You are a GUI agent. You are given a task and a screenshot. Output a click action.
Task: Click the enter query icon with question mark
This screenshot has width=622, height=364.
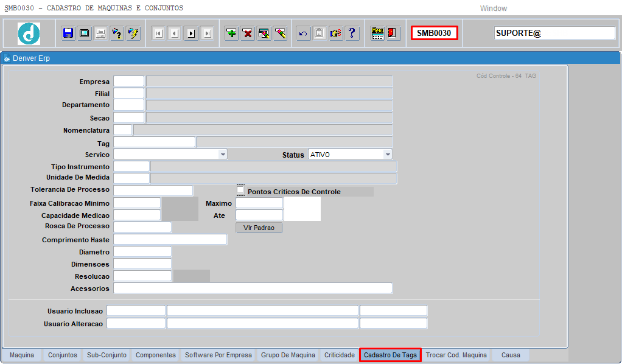pos(117,33)
